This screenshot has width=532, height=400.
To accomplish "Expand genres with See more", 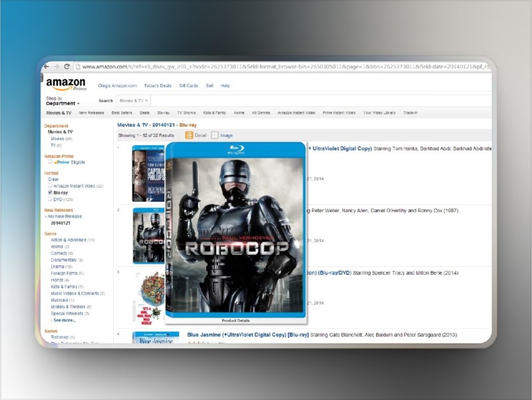I will point(65,320).
